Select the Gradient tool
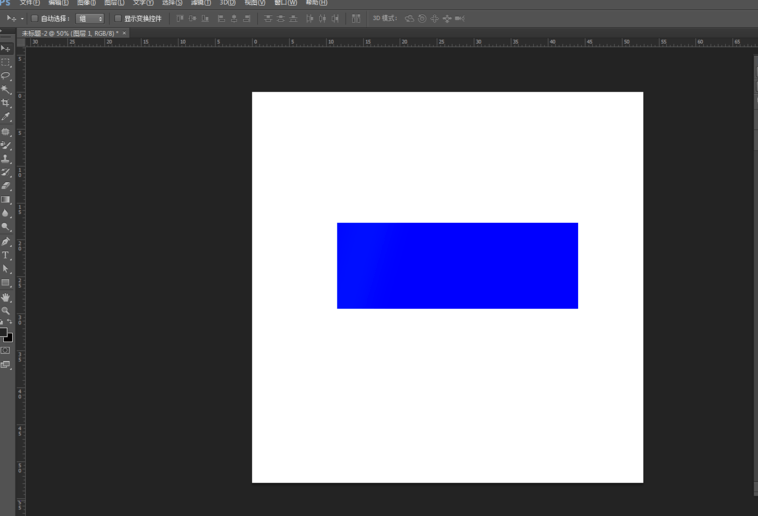The height and width of the screenshot is (516, 758). (6, 199)
